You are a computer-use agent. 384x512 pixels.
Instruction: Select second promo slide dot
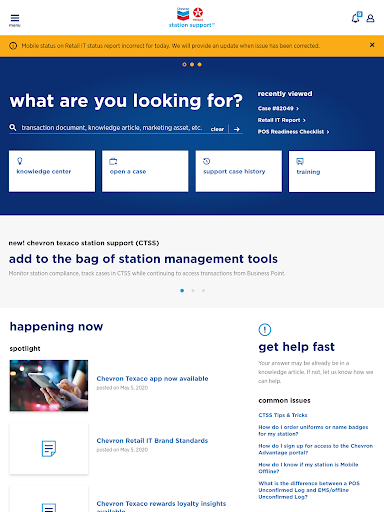(193, 291)
